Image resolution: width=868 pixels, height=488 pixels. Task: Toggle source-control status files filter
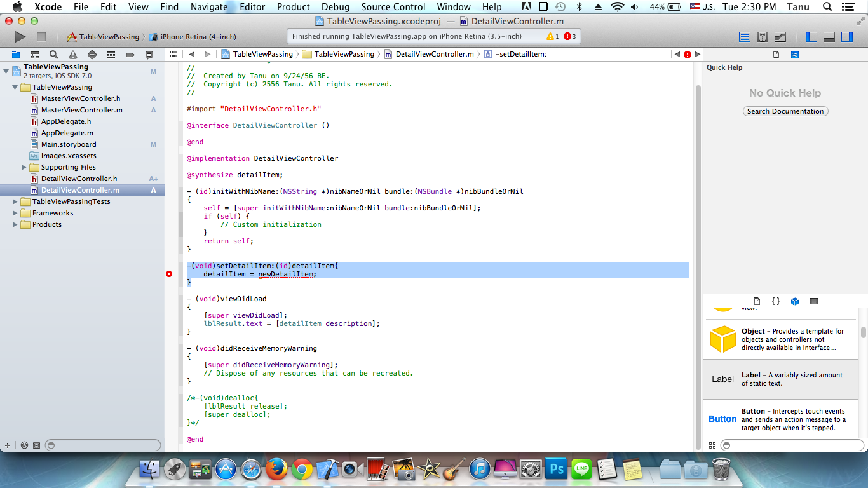[36, 445]
